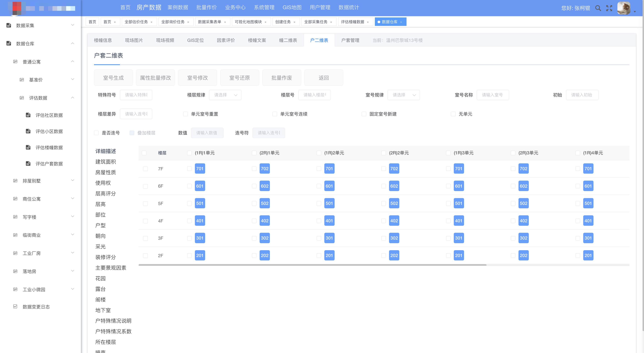Collapse the 普通公寓 submenu
644x353 pixels.
73,61
